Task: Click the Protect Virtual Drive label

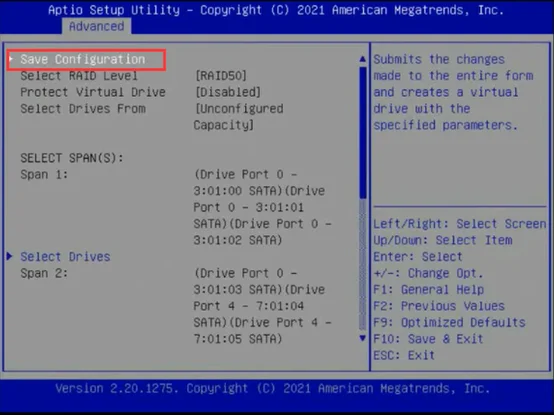Action: 93,92
